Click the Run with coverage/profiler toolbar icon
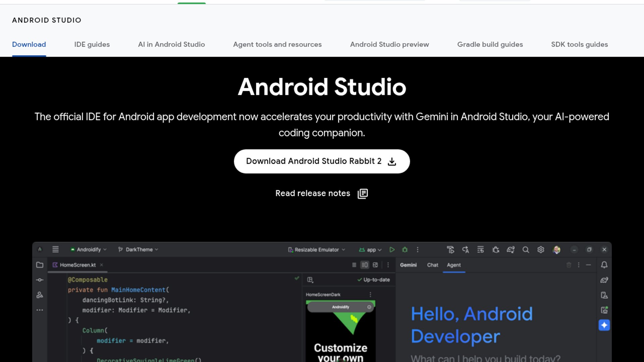The width and height of the screenshot is (644, 362). click(x=450, y=250)
